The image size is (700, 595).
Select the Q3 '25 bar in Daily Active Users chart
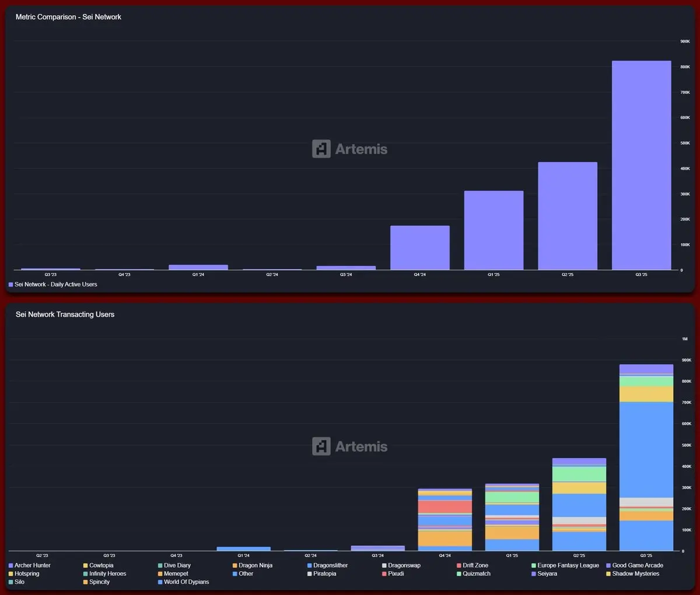(641, 165)
